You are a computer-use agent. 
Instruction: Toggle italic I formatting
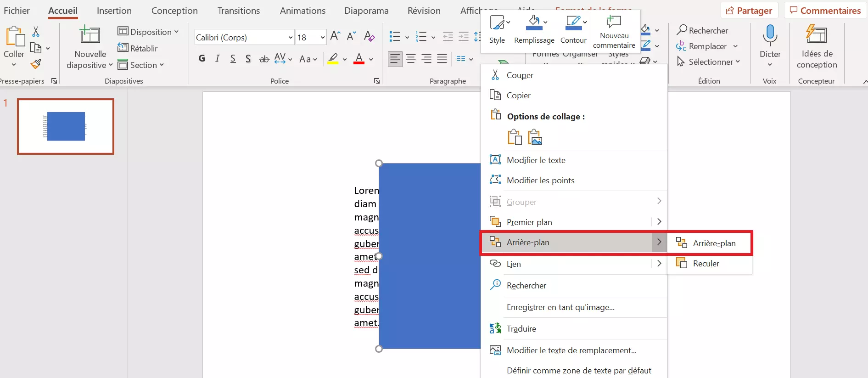point(217,58)
